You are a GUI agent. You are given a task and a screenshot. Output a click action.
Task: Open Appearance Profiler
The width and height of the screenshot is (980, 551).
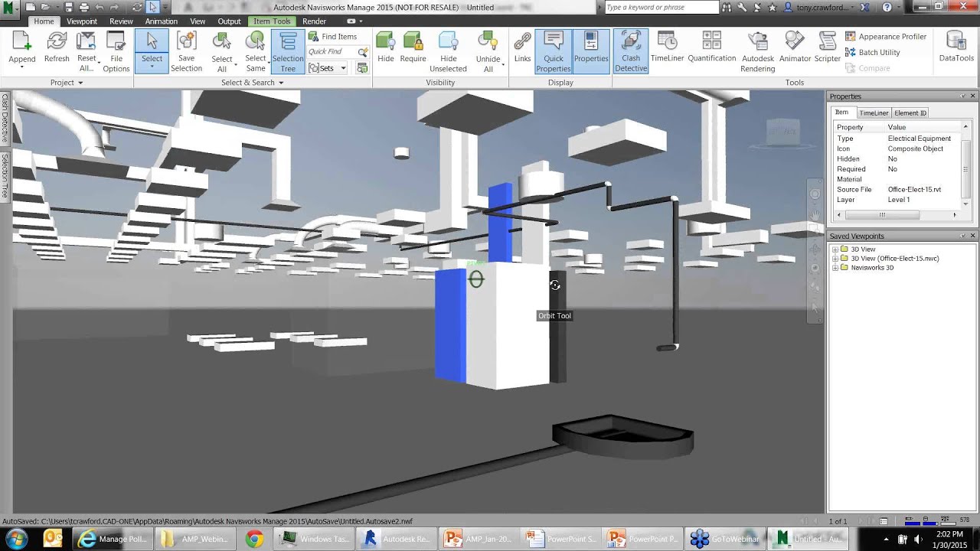(886, 36)
